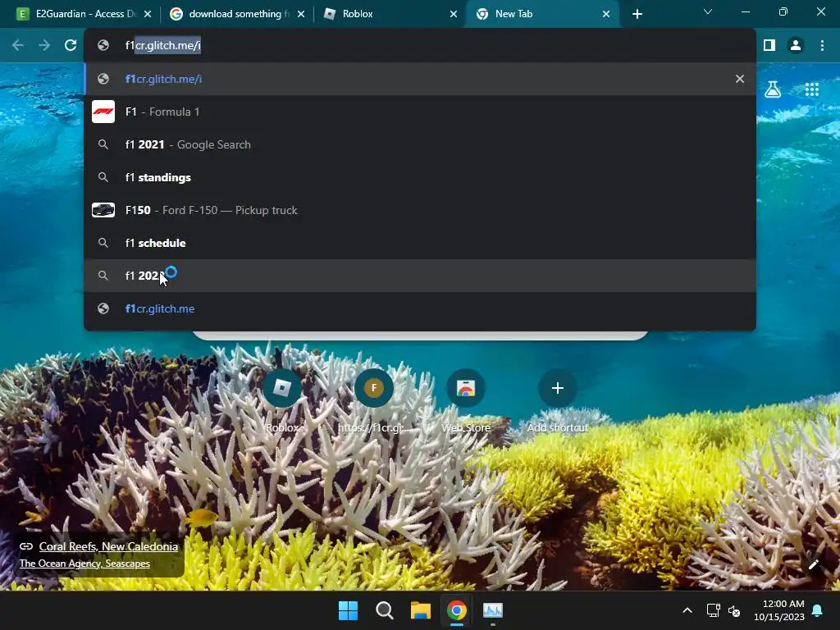Remove the f1cr.glitch.me/i suggestion with X
This screenshot has width=840, height=630.
pyautogui.click(x=740, y=79)
